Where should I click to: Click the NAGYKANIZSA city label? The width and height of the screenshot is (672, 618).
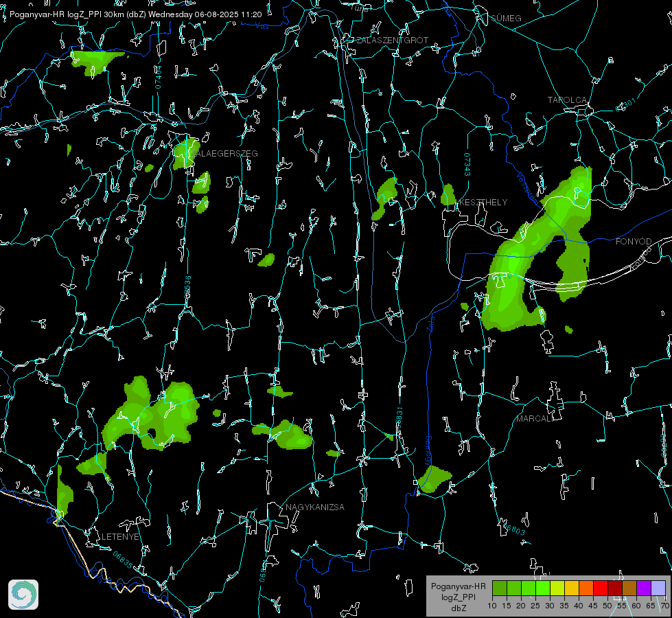315,507
